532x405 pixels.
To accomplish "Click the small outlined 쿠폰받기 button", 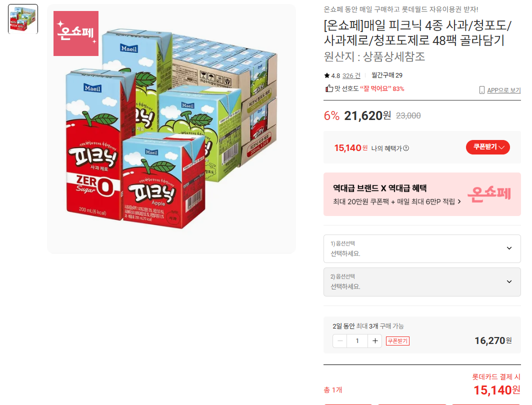I will coord(397,341).
